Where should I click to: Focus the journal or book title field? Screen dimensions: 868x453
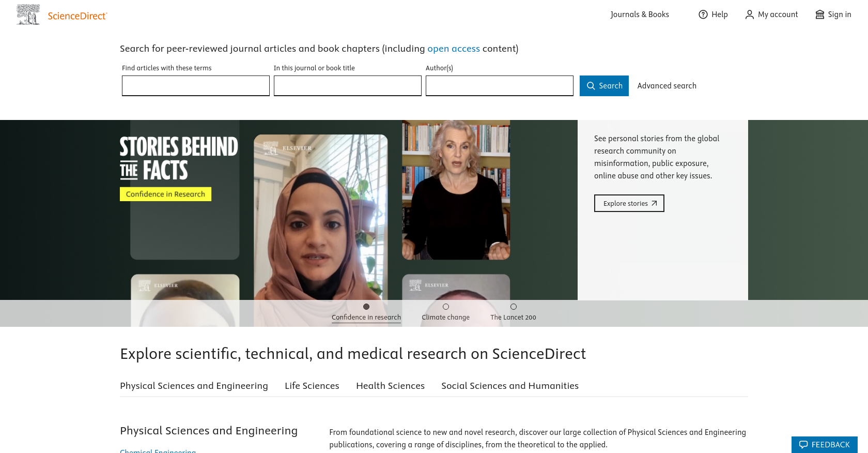(x=348, y=86)
